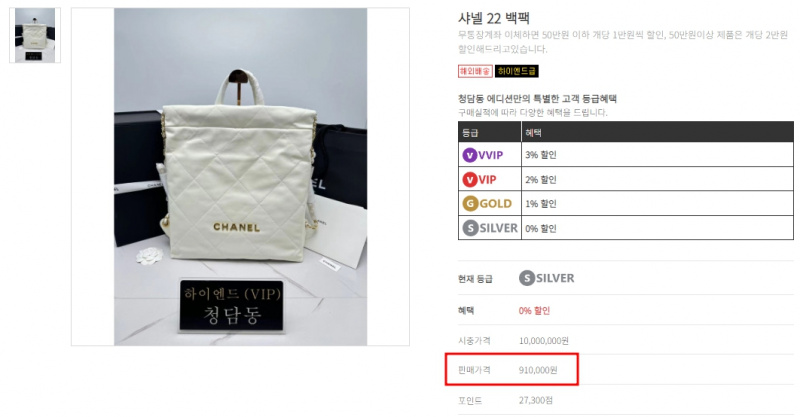This screenshot has height=417, width=800.
Task: Click the red 해외배송 badge
Action: pyautogui.click(x=475, y=71)
